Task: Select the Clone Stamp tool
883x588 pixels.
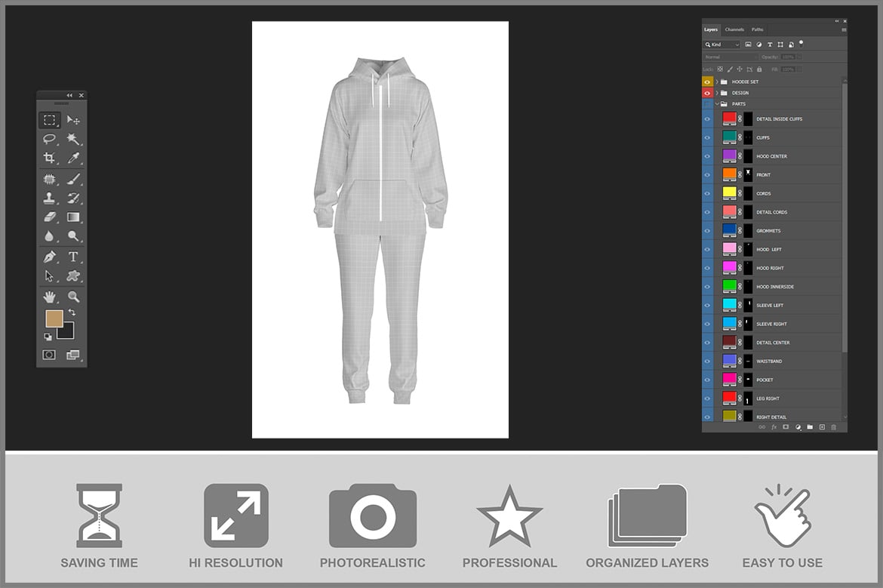Action: pyautogui.click(x=50, y=198)
